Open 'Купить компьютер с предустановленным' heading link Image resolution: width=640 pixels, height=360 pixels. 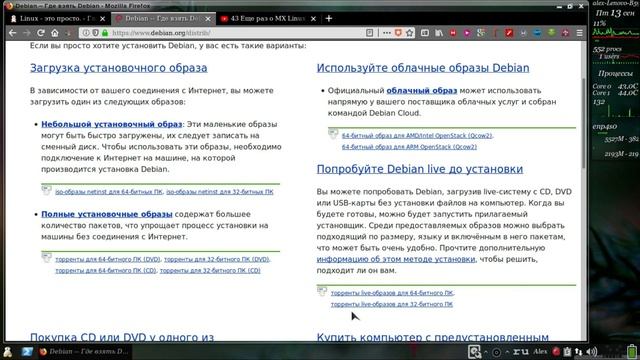(x=433, y=337)
